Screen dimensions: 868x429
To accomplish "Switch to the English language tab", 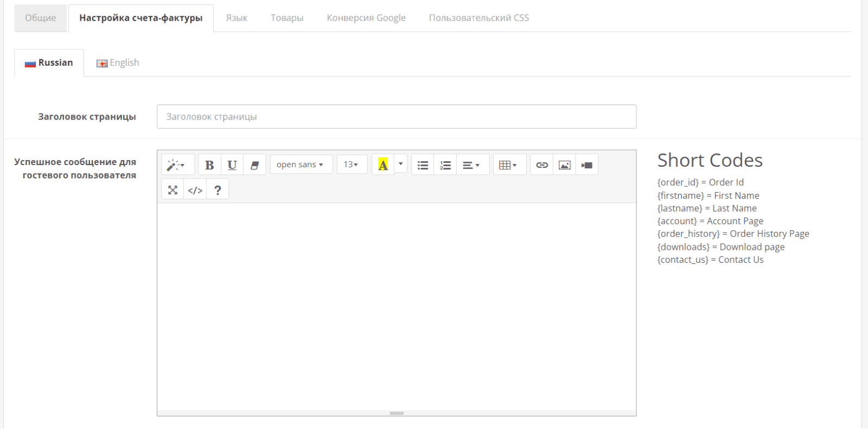I will click(118, 63).
